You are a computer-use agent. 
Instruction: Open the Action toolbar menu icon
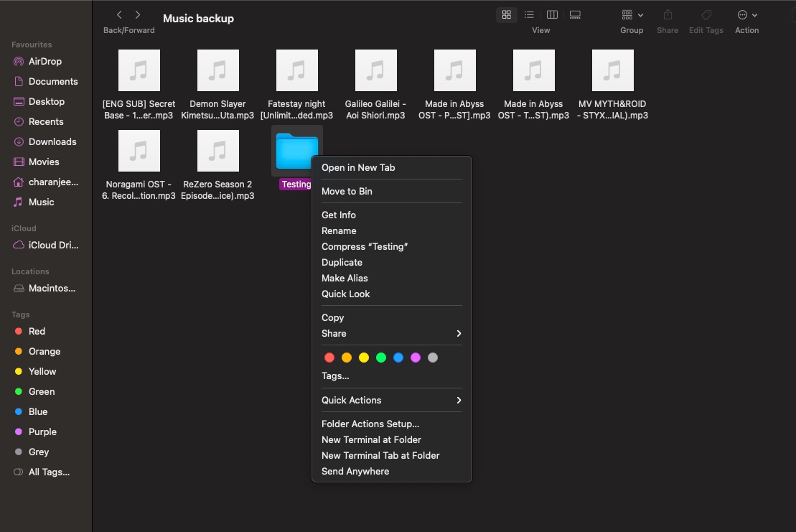[746, 14]
